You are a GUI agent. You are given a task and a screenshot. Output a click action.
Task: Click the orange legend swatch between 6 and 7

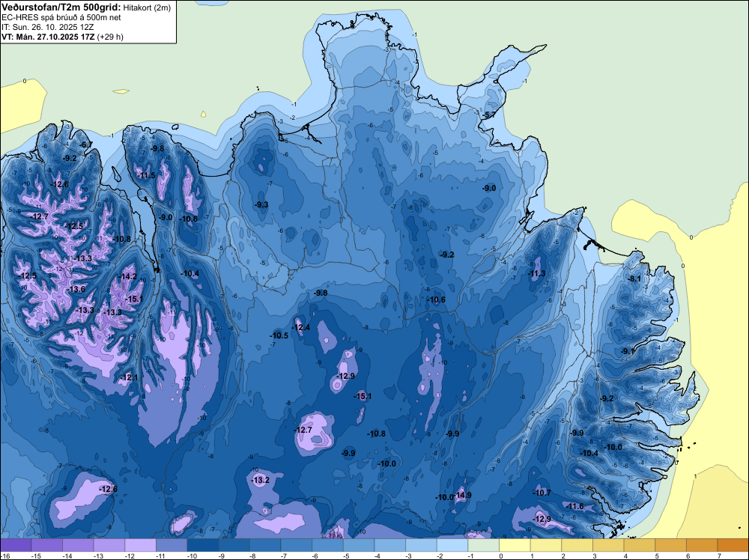tap(702, 545)
